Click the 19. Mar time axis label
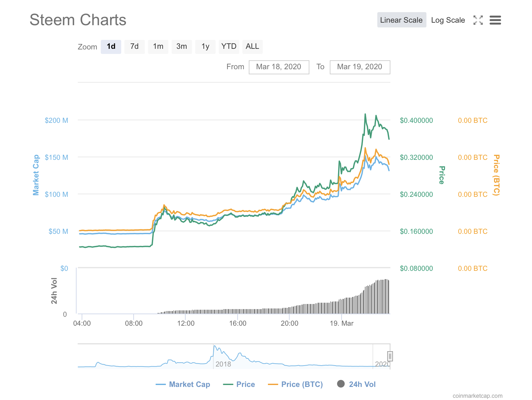 [x=342, y=323]
